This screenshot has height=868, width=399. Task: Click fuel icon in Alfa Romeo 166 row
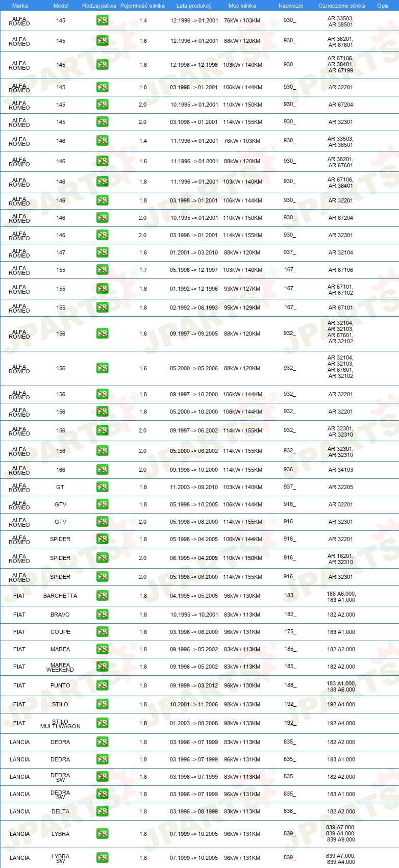point(103,470)
